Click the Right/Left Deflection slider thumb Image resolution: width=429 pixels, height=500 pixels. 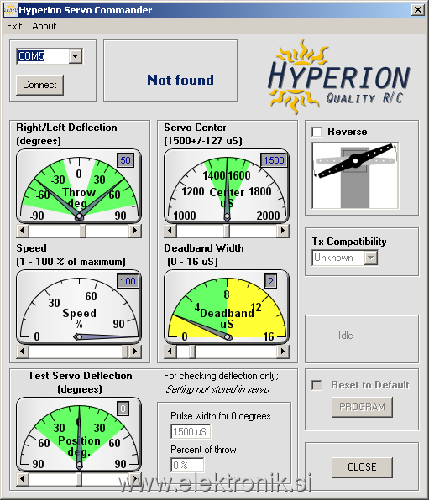[82, 230]
